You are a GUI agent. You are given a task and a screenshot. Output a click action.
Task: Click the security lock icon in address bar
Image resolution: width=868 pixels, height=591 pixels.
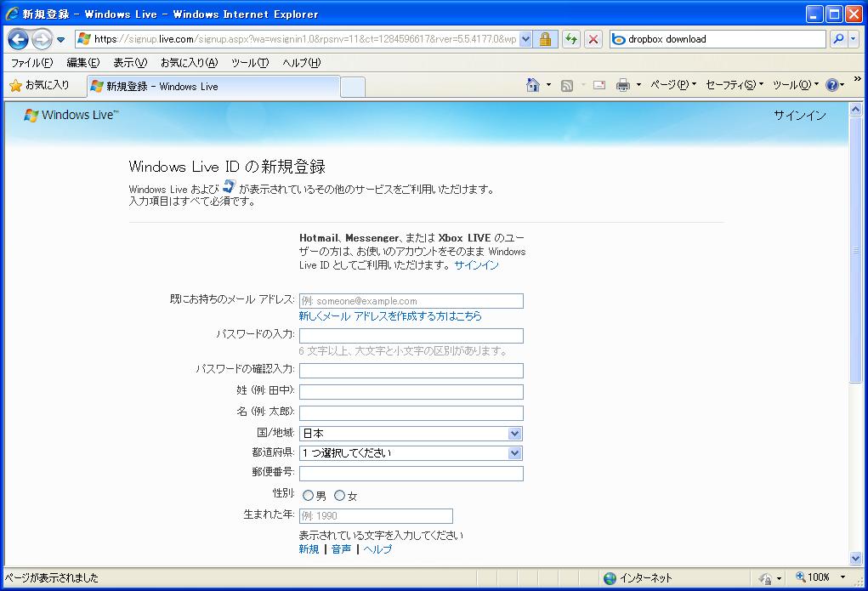coord(545,39)
